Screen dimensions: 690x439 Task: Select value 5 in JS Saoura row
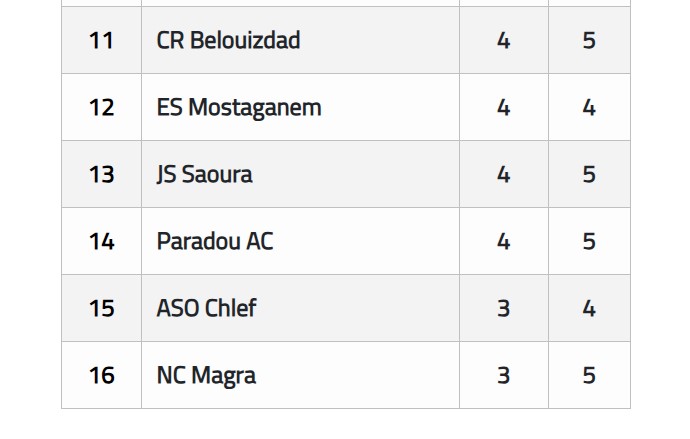click(x=589, y=174)
